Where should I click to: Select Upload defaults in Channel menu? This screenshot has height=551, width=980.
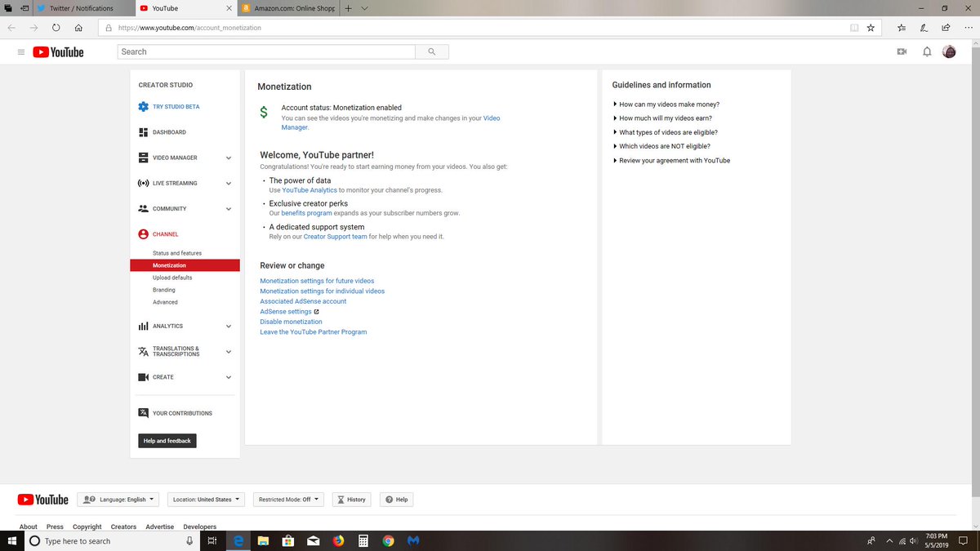(172, 278)
